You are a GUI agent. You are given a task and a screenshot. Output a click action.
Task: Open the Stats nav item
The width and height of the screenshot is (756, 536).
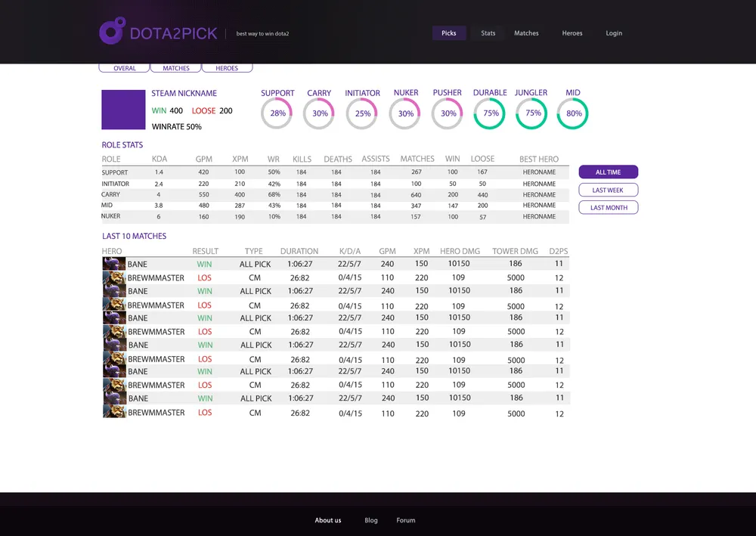click(488, 33)
